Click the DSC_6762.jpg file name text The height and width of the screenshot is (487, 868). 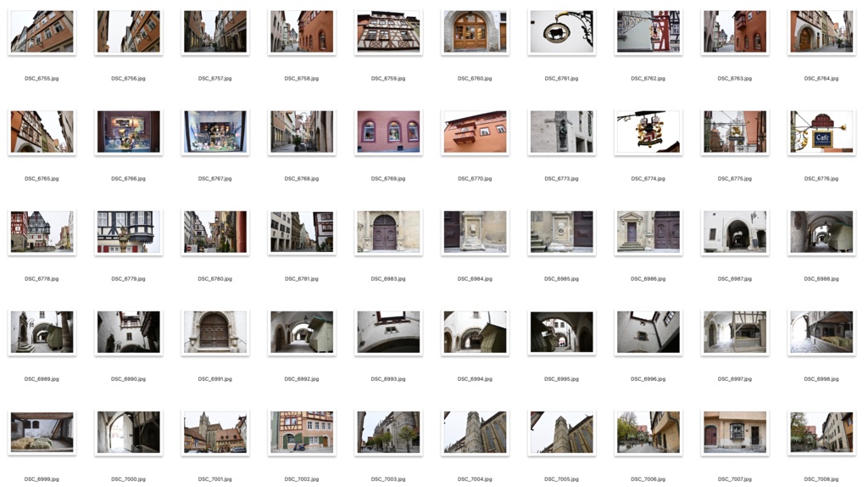(648, 79)
